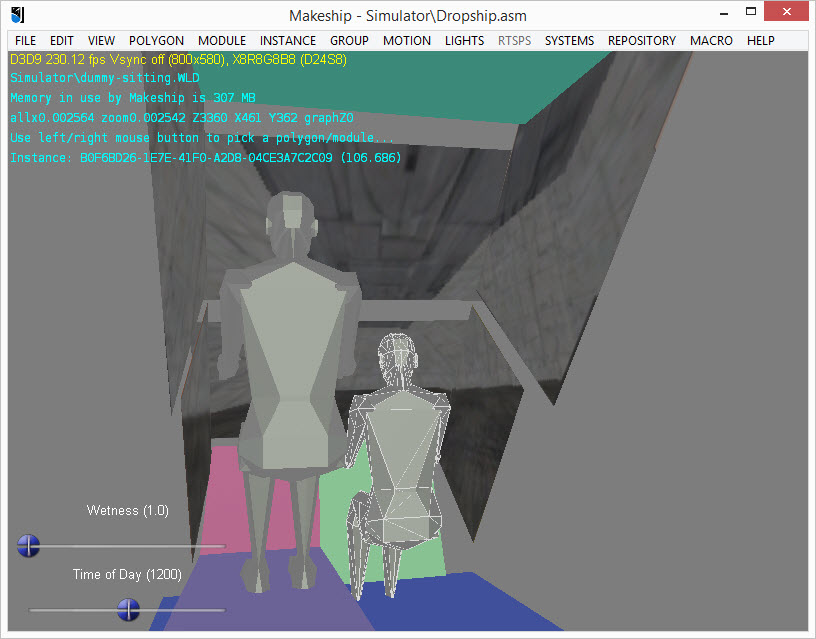Open the MOTION menu
Viewport: 816px width, 639px height.
(x=406, y=41)
